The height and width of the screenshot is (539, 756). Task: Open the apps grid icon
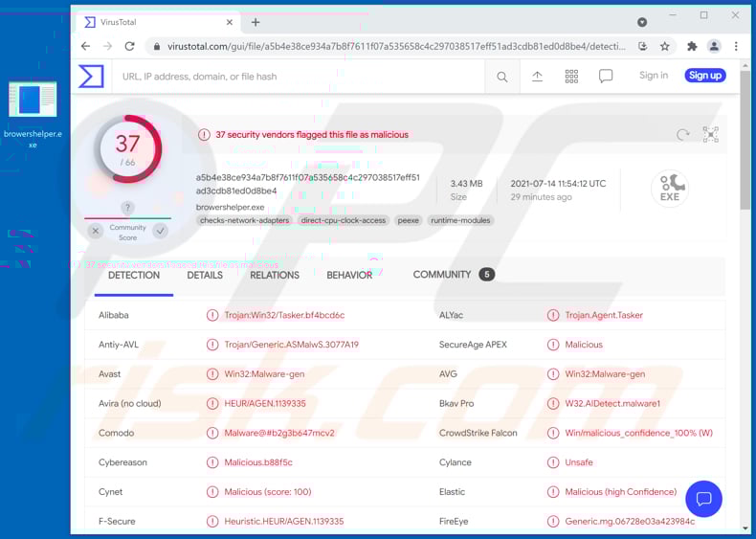pyautogui.click(x=571, y=77)
